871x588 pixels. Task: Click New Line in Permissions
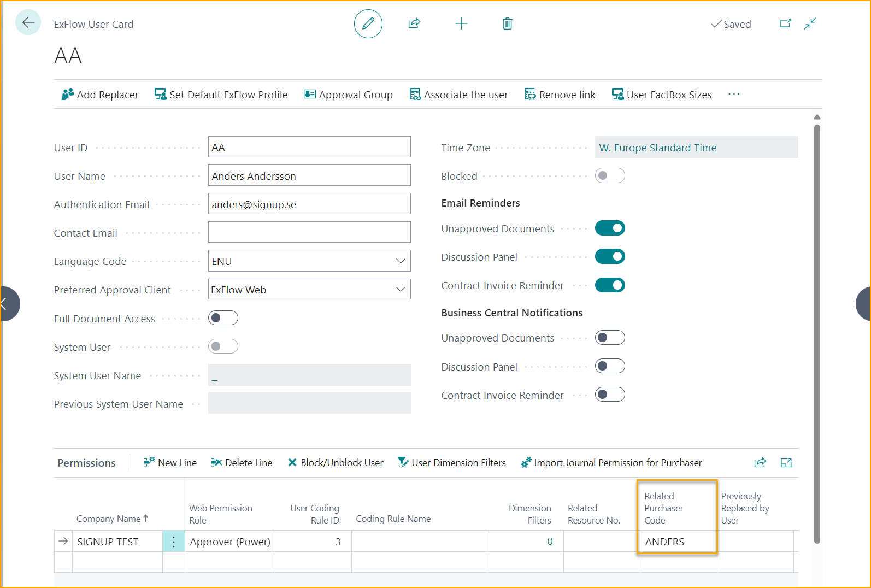(x=170, y=463)
